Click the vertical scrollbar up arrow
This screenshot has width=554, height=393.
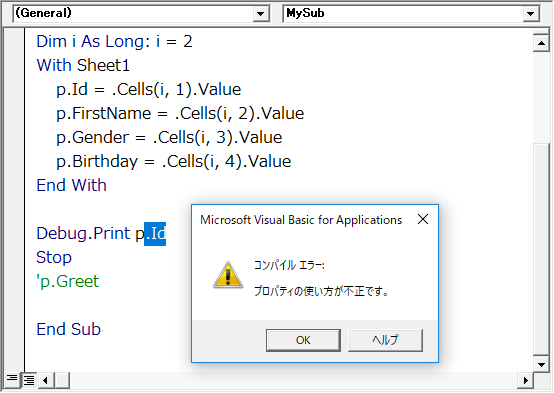pyautogui.click(x=541, y=43)
